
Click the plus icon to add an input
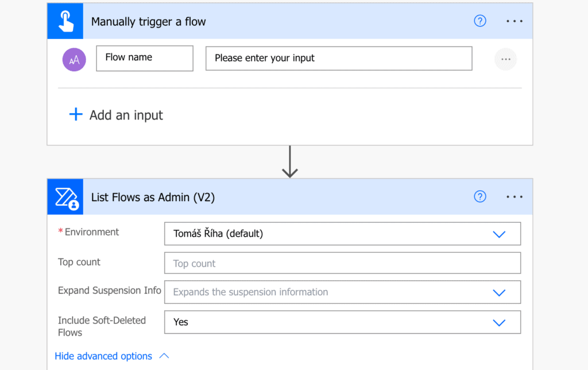pyautogui.click(x=76, y=114)
